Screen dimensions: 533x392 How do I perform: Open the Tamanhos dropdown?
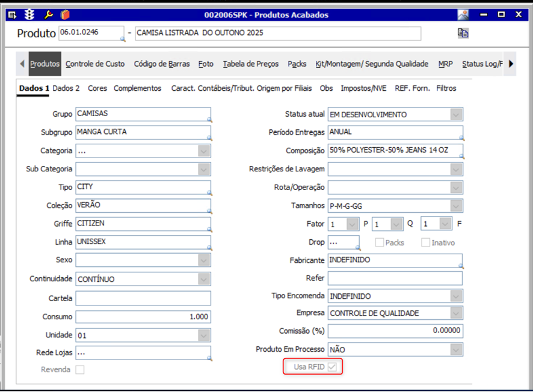tap(457, 206)
